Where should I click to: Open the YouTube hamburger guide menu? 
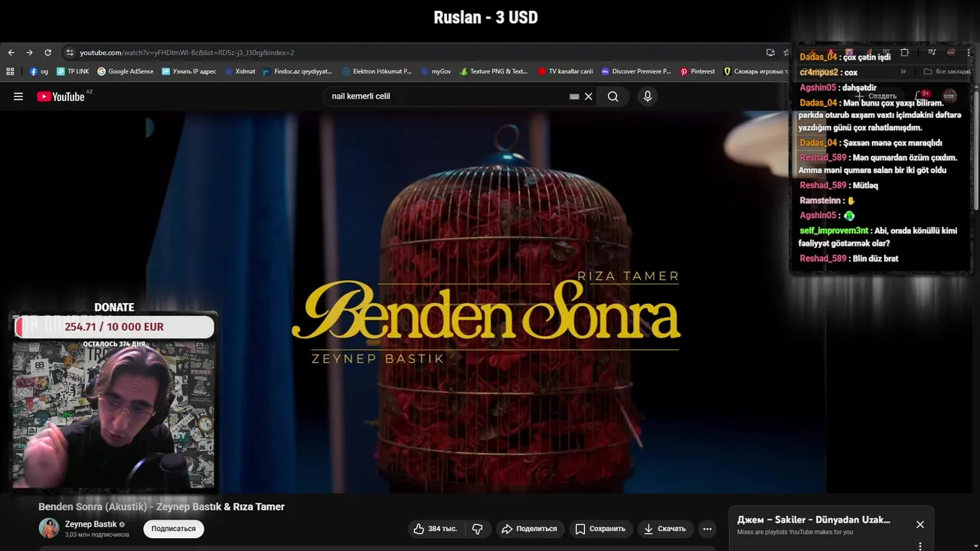coord(18,96)
